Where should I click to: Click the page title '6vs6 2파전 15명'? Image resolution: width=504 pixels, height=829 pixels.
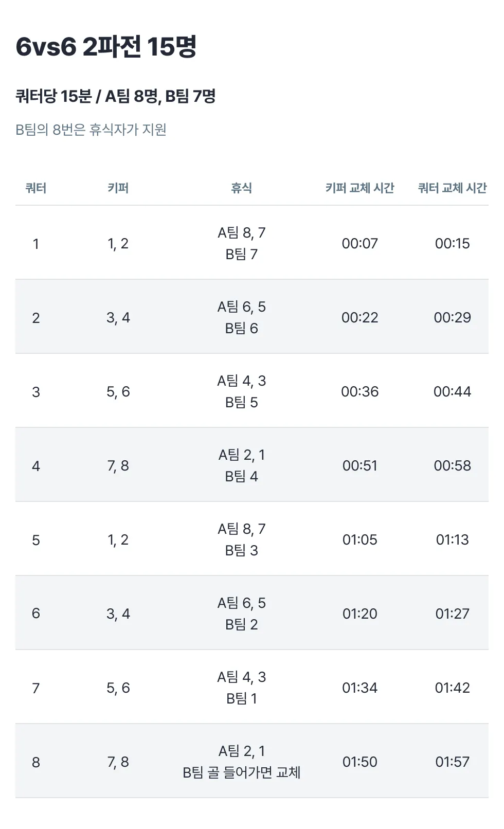pyautogui.click(x=106, y=47)
